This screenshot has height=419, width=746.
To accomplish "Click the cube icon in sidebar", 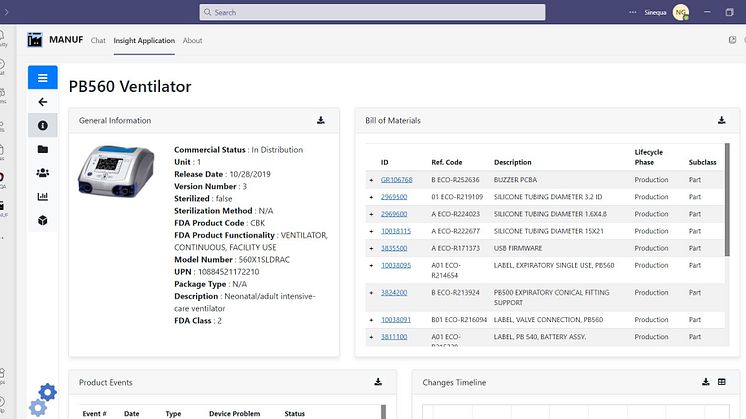I will pos(42,220).
